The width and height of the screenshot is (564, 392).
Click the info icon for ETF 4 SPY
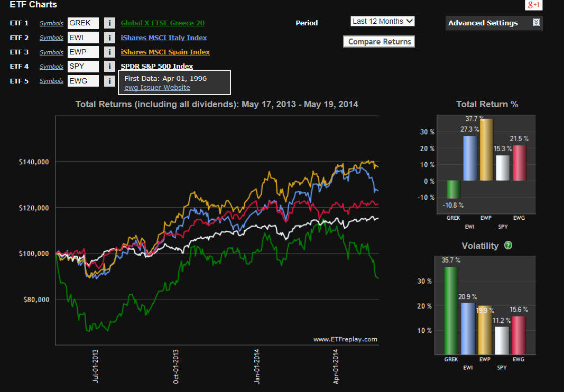109,67
